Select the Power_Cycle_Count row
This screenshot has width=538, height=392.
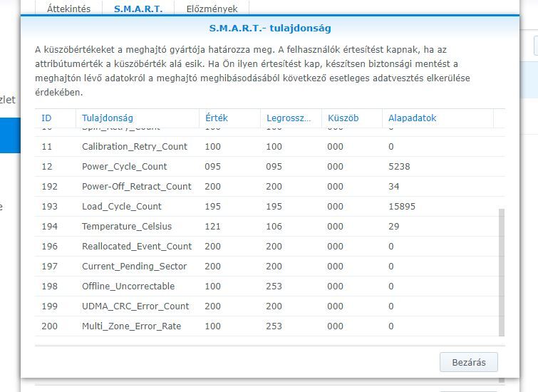pyautogui.click(x=269, y=167)
